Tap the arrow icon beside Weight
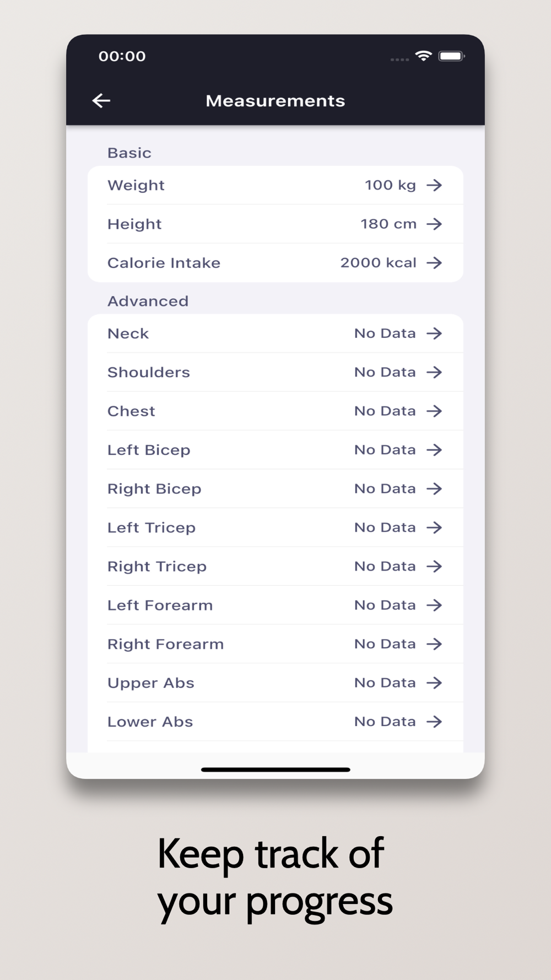 pyautogui.click(x=434, y=185)
